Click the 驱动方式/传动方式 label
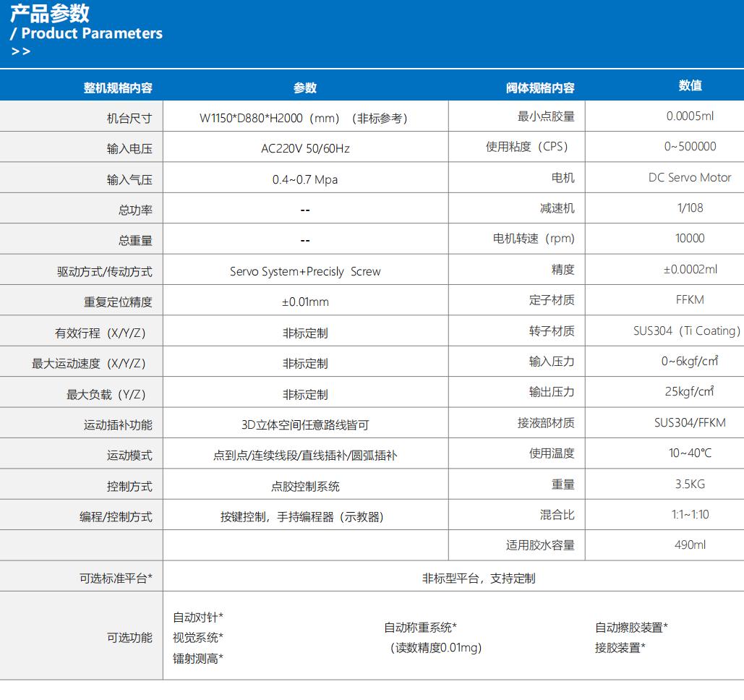The width and height of the screenshot is (744, 700). coord(104,271)
